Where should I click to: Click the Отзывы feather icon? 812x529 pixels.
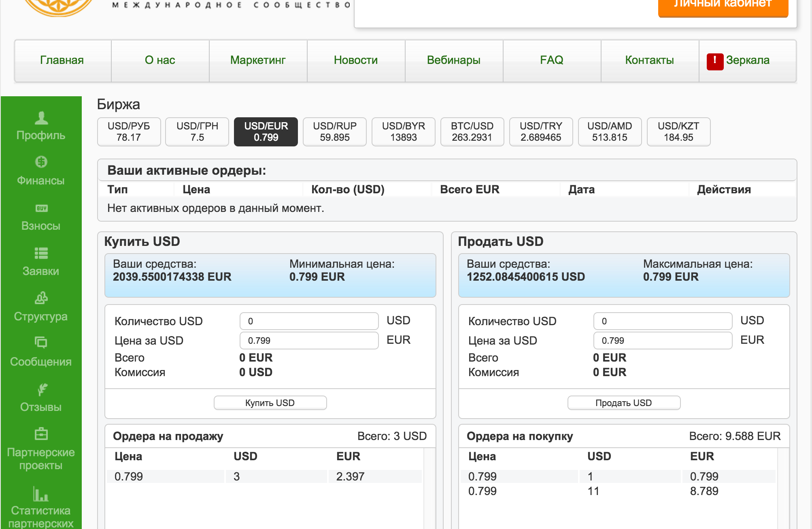(42, 389)
